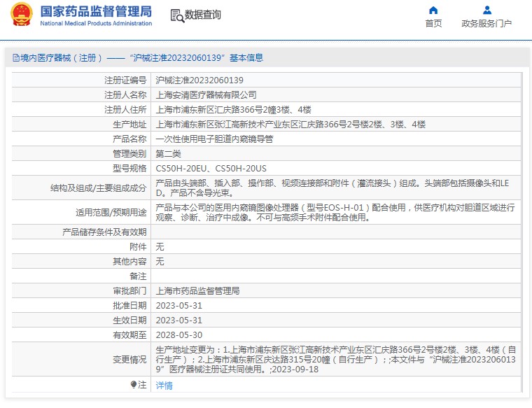Screen dimensions: 532x408
Task: Click the 备注 row label
Action: coord(138,276)
